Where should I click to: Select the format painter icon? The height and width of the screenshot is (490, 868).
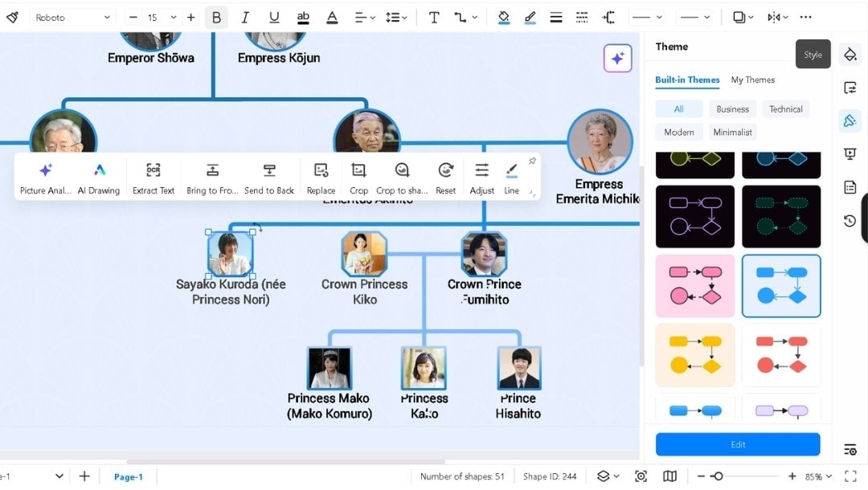click(12, 16)
